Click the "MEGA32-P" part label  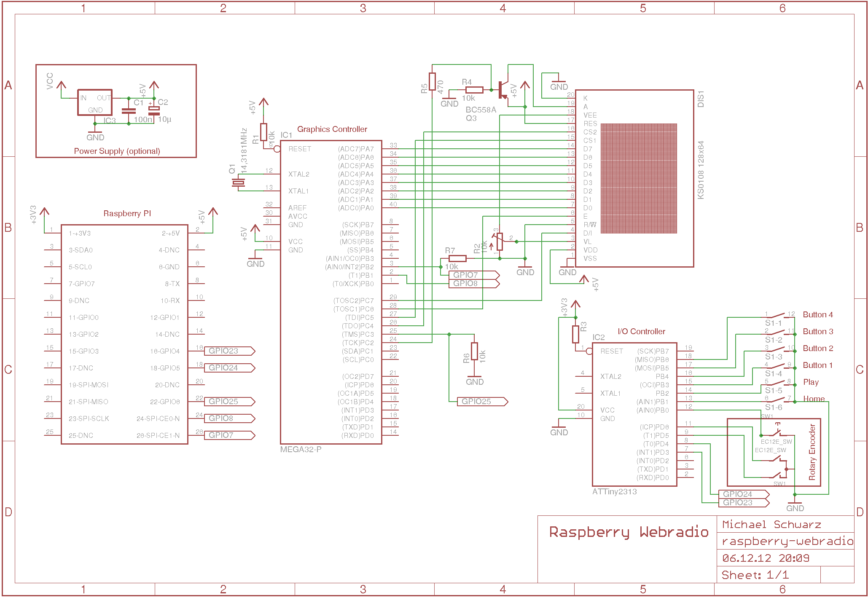pos(301,450)
